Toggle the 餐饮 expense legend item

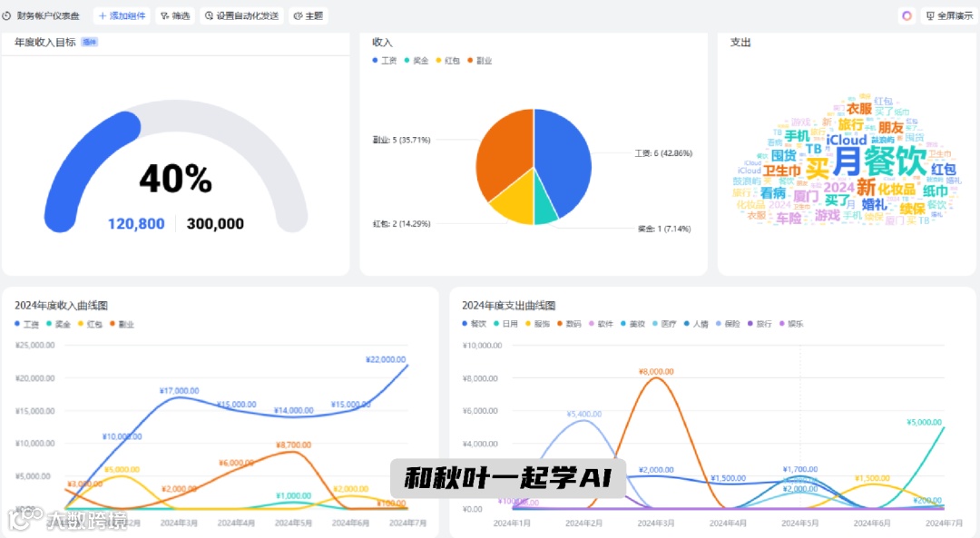[x=475, y=324]
